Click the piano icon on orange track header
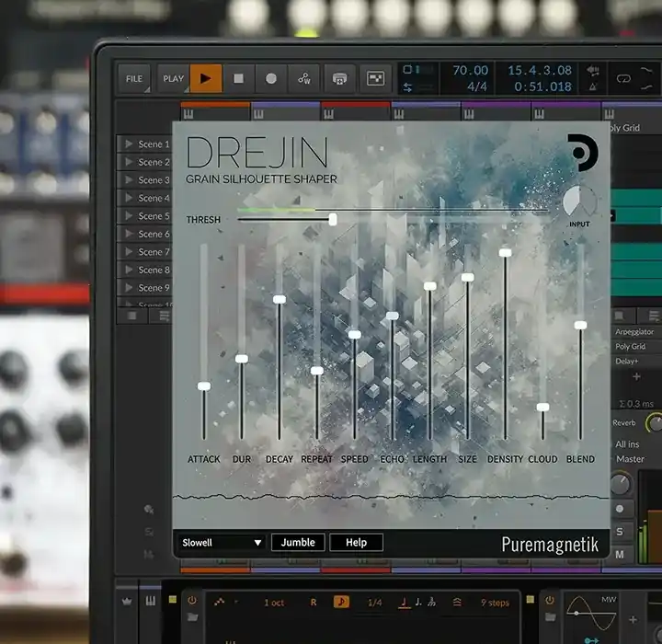 (x=188, y=114)
